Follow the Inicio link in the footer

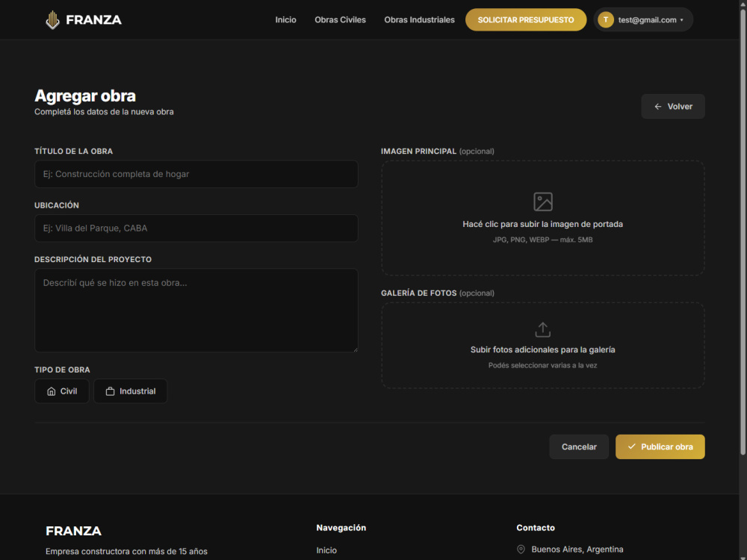(x=326, y=550)
